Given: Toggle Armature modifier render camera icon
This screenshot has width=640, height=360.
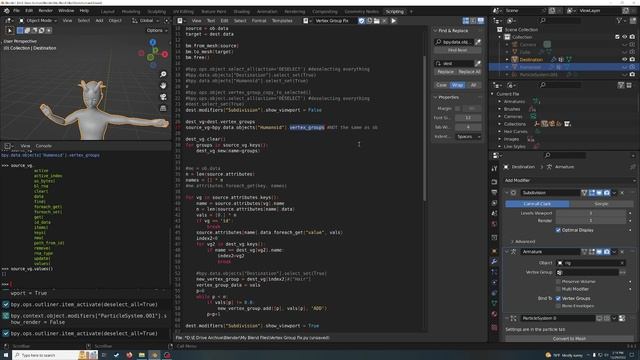Looking at the screenshot, I should click(607, 252).
